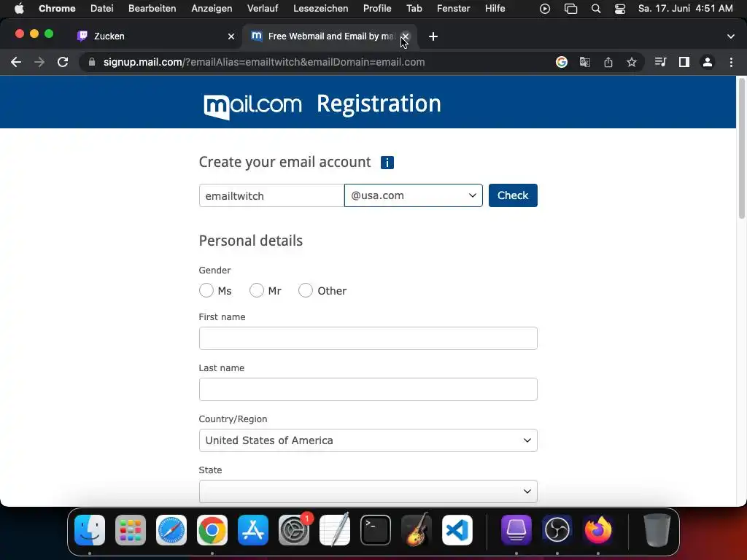Expand the tab search chevron
The width and height of the screenshot is (747, 560).
[731, 36]
